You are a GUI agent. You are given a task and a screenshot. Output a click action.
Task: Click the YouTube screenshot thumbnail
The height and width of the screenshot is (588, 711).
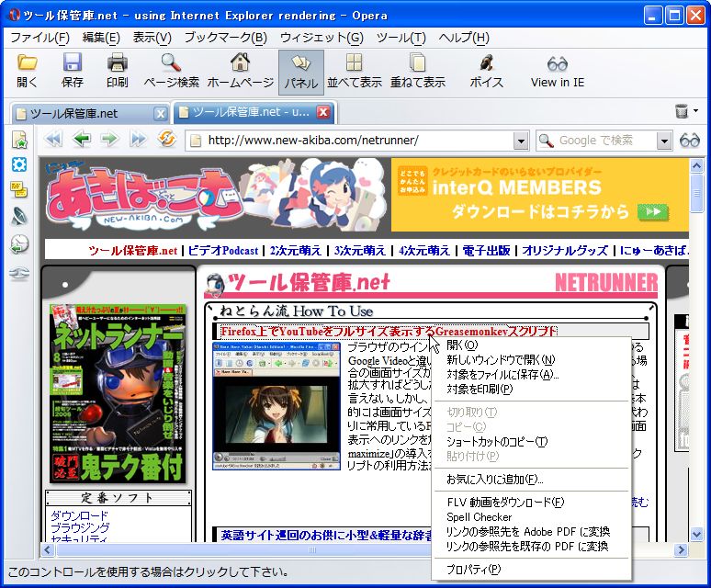276,406
